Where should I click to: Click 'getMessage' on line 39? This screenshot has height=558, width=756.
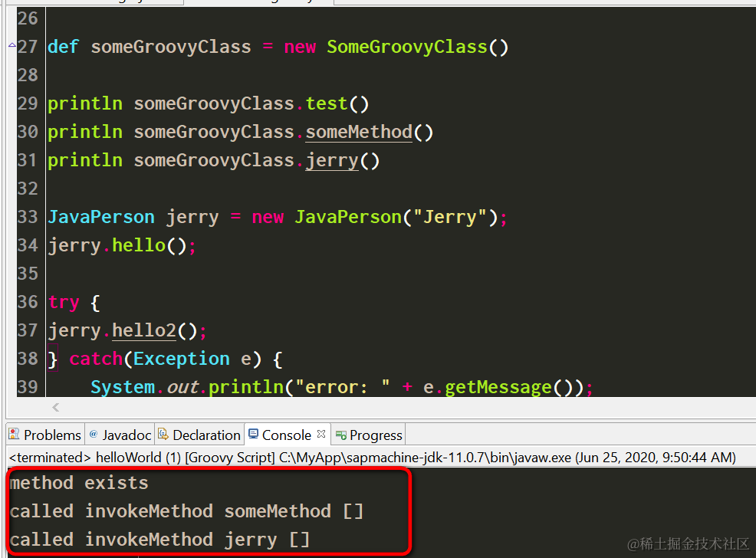tap(498, 387)
